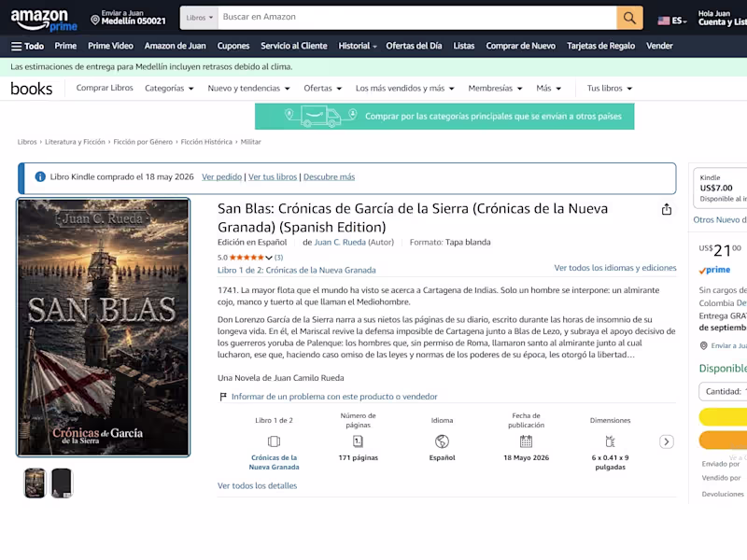Click Ver todos los idiomas y ediciones
The height and width of the screenshot is (560, 747).
tap(615, 268)
